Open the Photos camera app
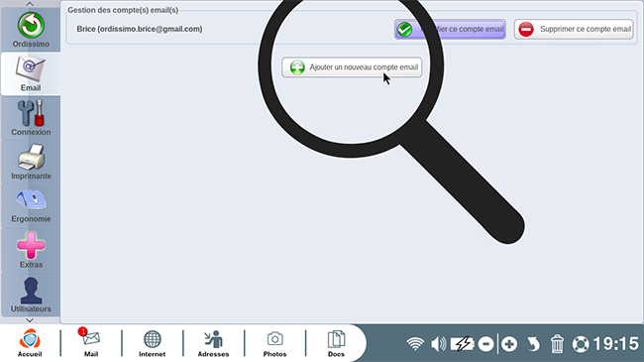The width and height of the screenshot is (644, 362). pos(274,343)
